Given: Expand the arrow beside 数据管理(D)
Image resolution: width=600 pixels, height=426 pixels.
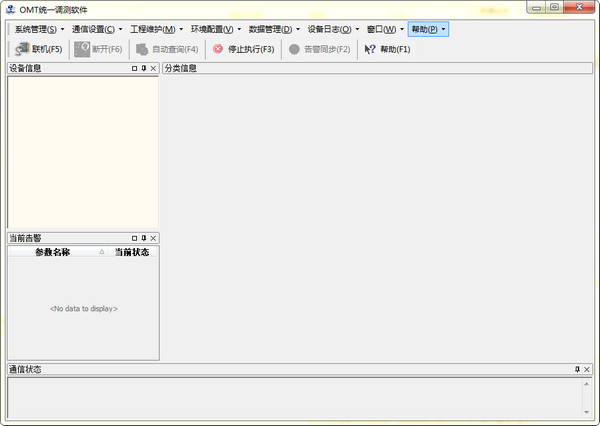Looking at the screenshot, I should click(x=298, y=29).
